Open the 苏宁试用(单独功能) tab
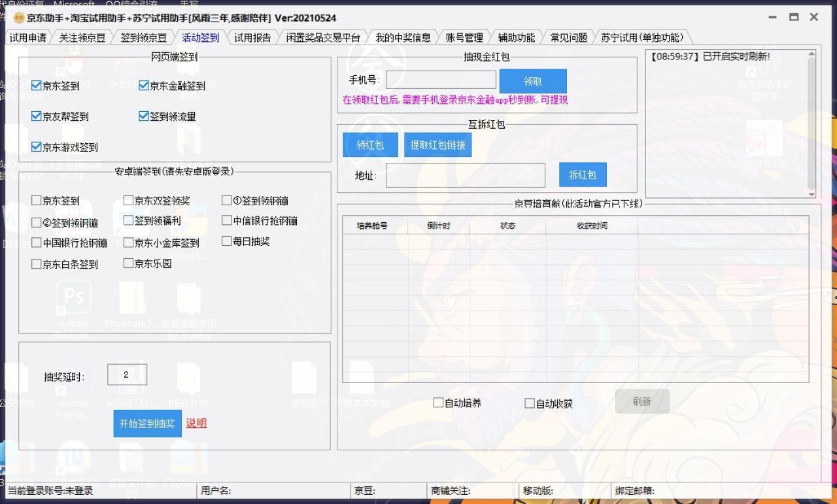The height and width of the screenshot is (504, 837). tap(642, 38)
